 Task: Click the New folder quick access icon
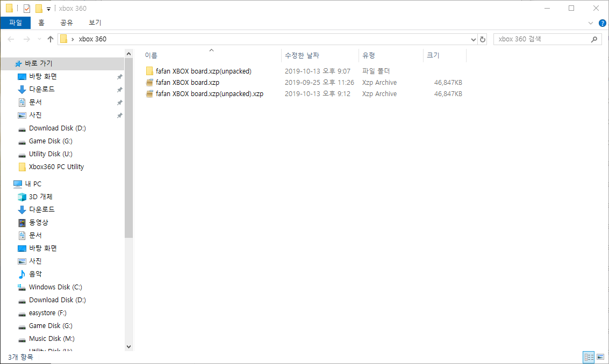point(39,8)
